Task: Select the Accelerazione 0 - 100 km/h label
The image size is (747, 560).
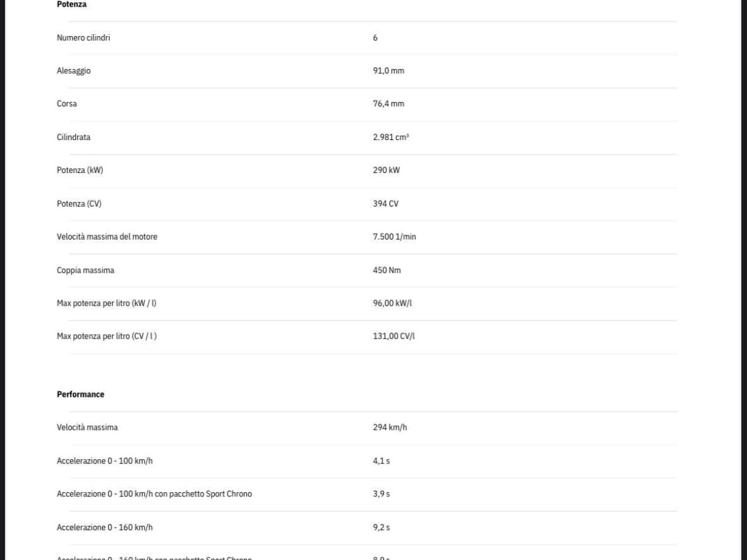Action: click(105, 461)
